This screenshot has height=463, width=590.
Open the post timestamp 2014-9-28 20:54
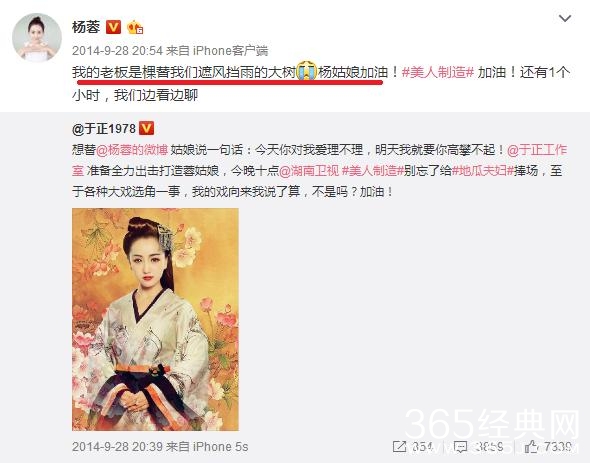tap(117, 50)
